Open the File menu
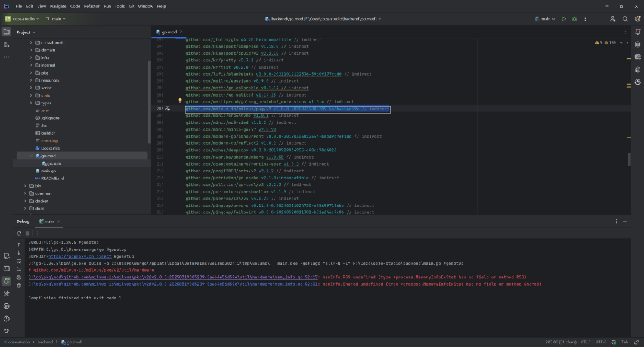Image resolution: width=644 pixels, height=347 pixels. click(19, 6)
